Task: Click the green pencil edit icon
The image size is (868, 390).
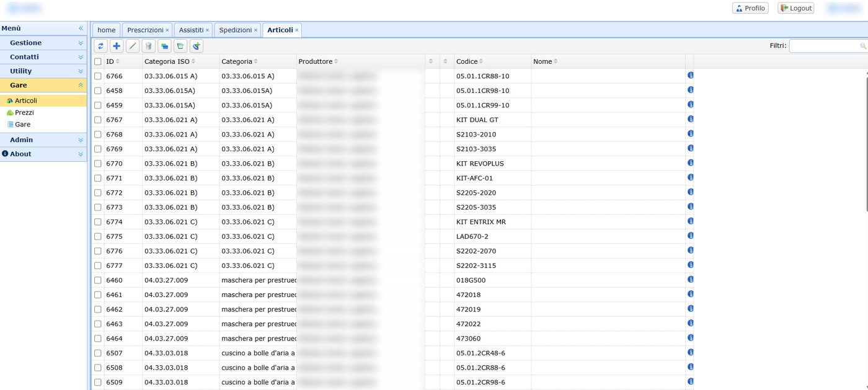Action: [133, 46]
